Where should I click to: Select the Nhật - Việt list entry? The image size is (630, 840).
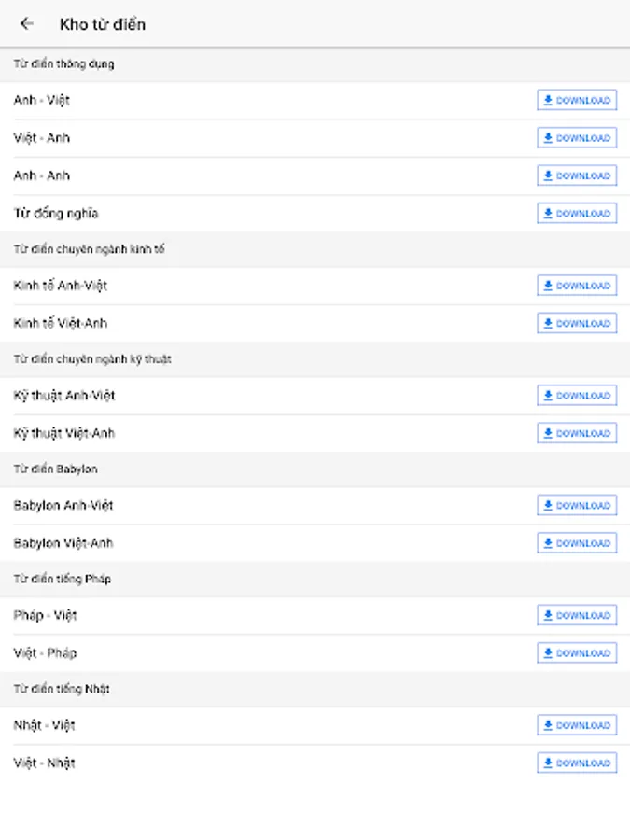pos(45,725)
